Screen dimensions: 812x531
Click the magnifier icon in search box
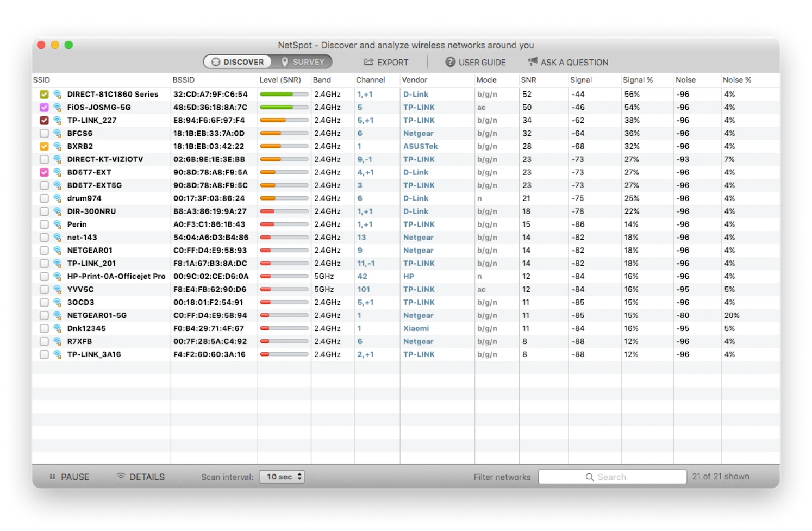tap(590, 477)
